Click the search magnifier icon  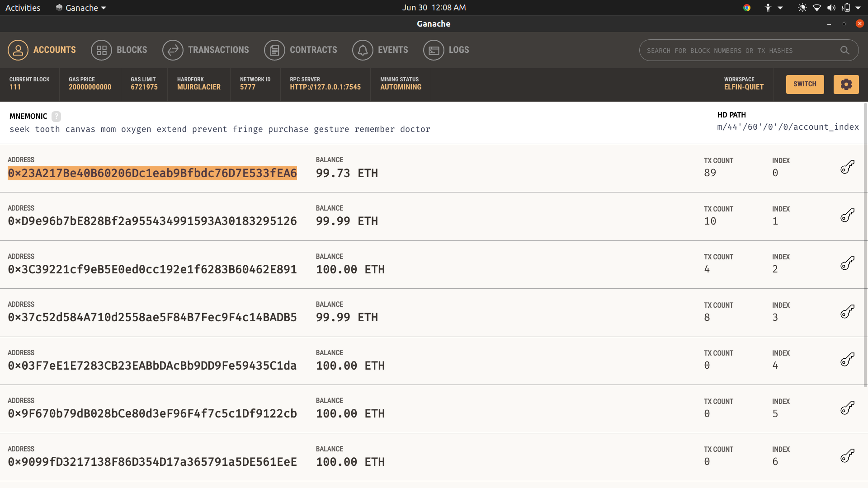tap(844, 51)
